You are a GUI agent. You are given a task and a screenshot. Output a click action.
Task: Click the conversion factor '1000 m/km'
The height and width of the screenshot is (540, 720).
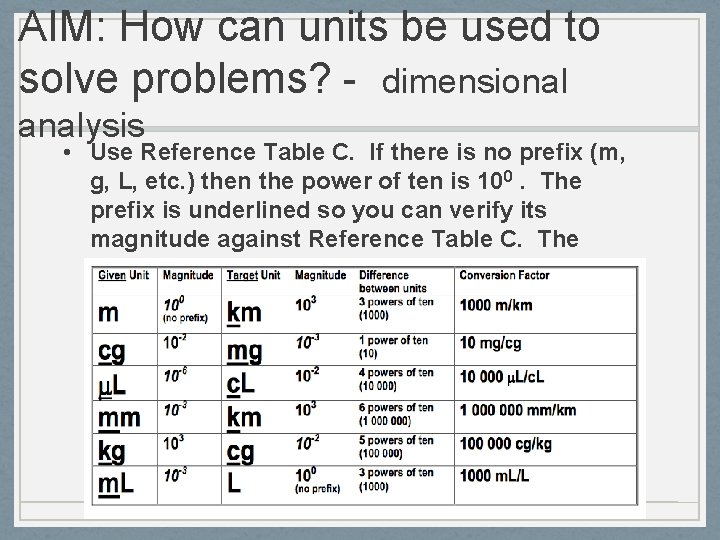point(496,305)
